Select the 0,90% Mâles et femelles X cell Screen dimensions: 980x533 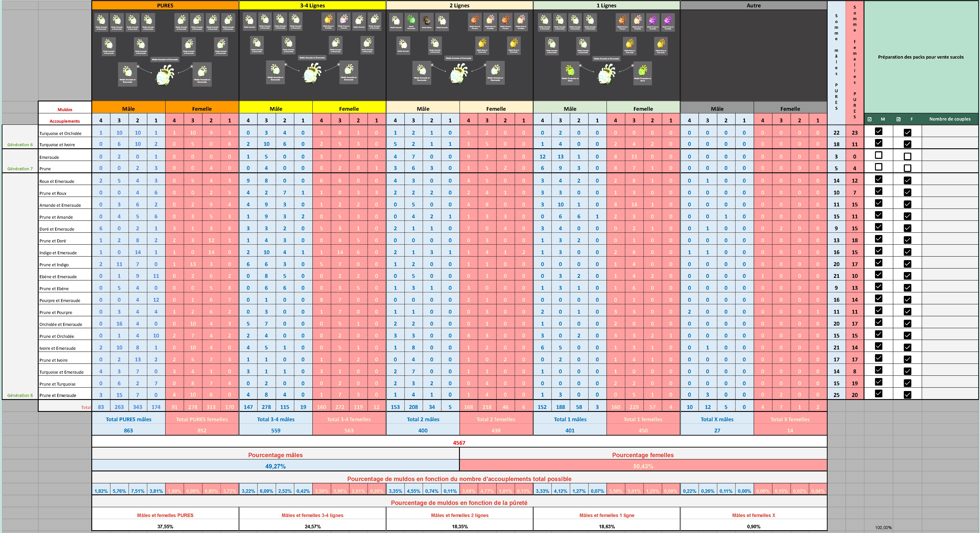tap(754, 527)
